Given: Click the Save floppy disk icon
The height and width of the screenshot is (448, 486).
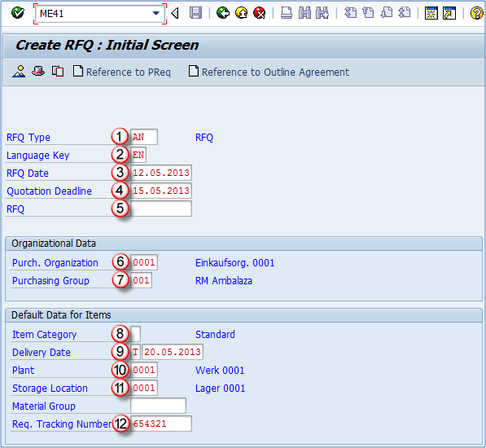Looking at the screenshot, I should click(x=195, y=13).
